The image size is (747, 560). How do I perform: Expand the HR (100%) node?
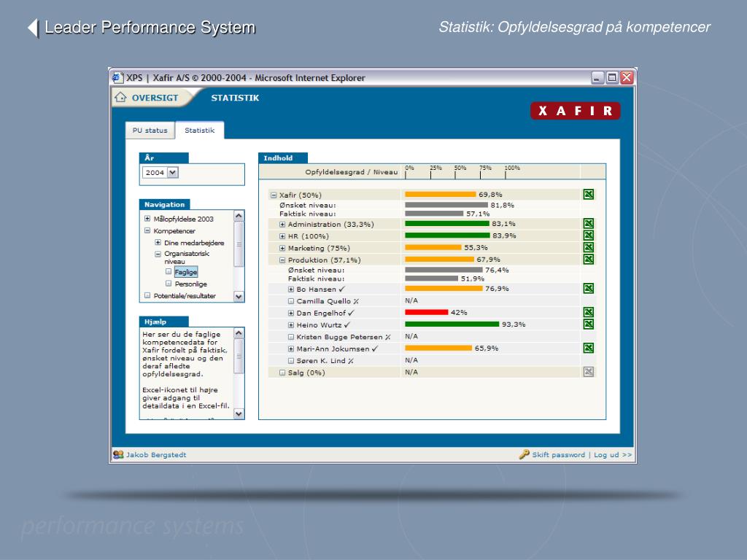tap(282, 236)
